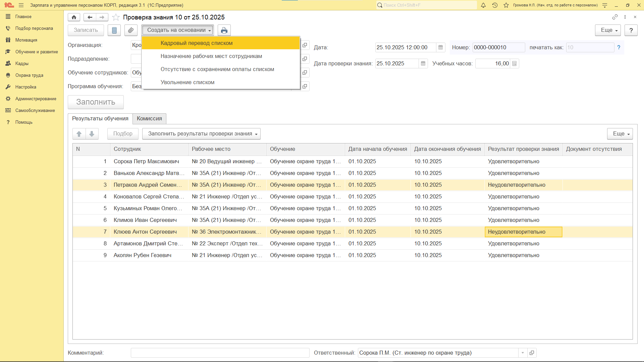Move row down arrow button

(92, 134)
